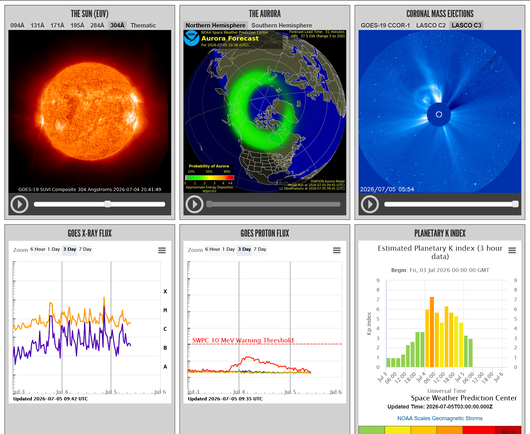Play the Aurora forecast animation
The height and width of the screenshot is (434, 530).
point(194,204)
